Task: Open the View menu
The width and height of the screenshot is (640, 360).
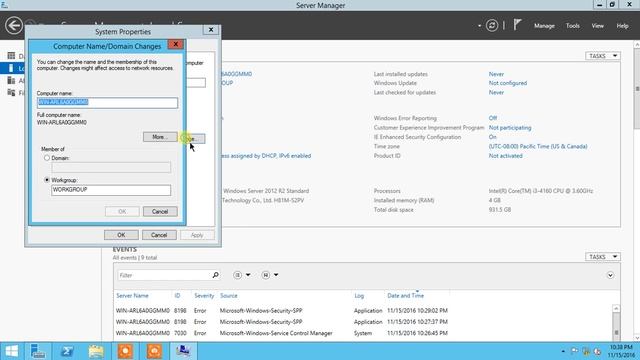Action: pyautogui.click(x=598, y=26)
